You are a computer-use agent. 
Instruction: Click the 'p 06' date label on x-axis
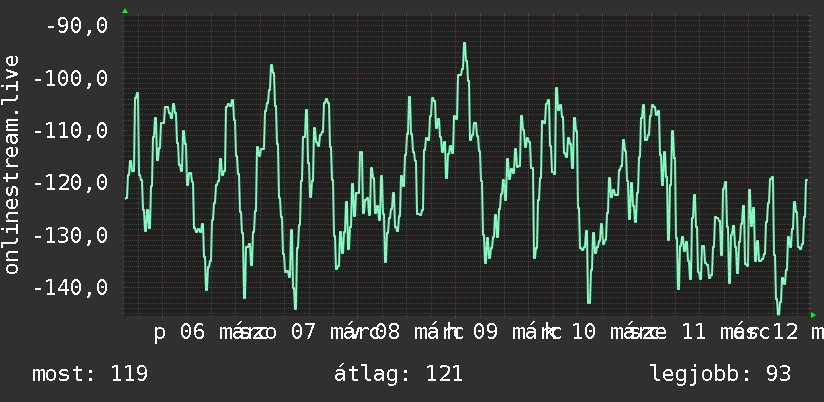tap(179, 333)
